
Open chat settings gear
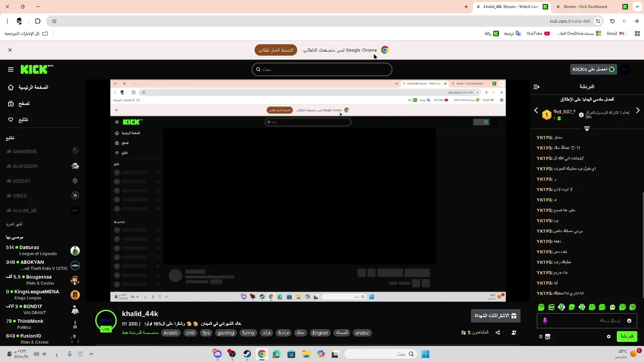[x=609, y=336]
